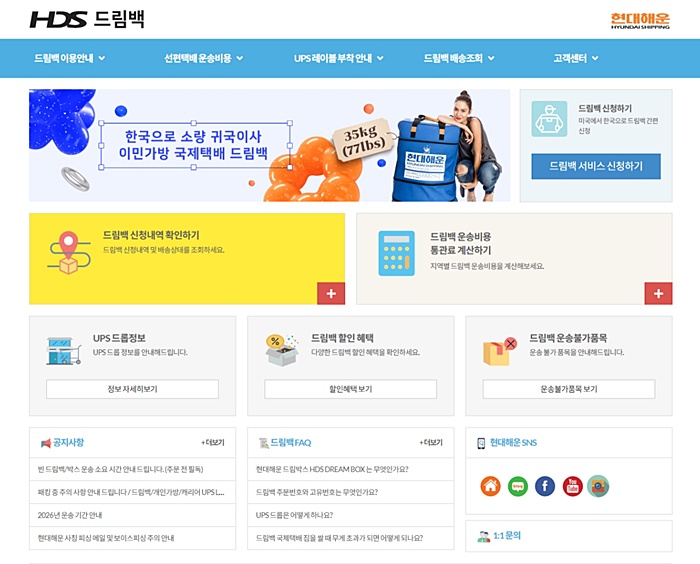Click the 드림백 신청하기 heading text
This screenshot has height=564, width=700.
605,108
